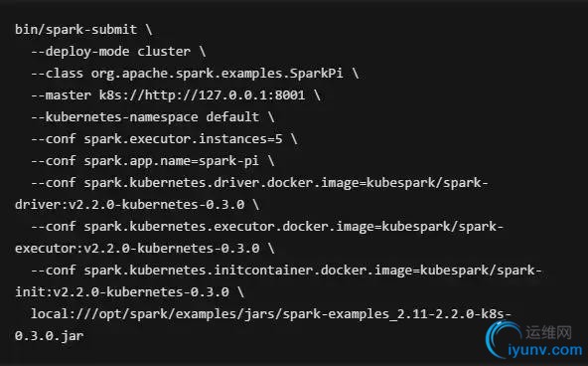Click the driver:v2.2.0-kubernetes-0.3.0 version text

[130, 205]
